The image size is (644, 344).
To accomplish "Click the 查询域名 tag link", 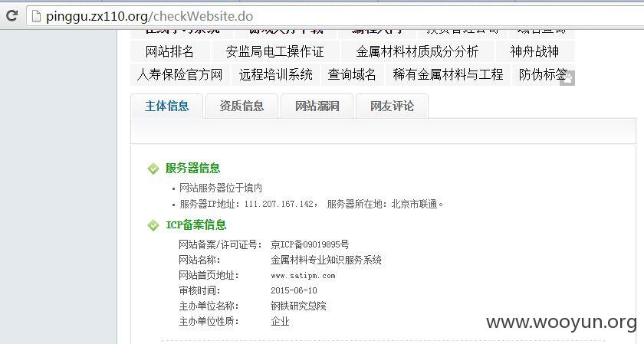I will point(352,74).
